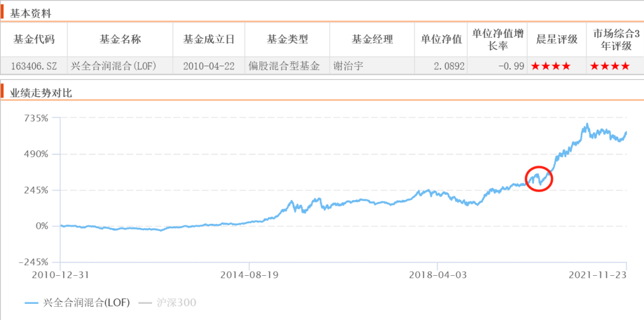Screen dimensions: 644x320
Task: Select the inception date 2010-04-22 cell
Action: [209, 66]
